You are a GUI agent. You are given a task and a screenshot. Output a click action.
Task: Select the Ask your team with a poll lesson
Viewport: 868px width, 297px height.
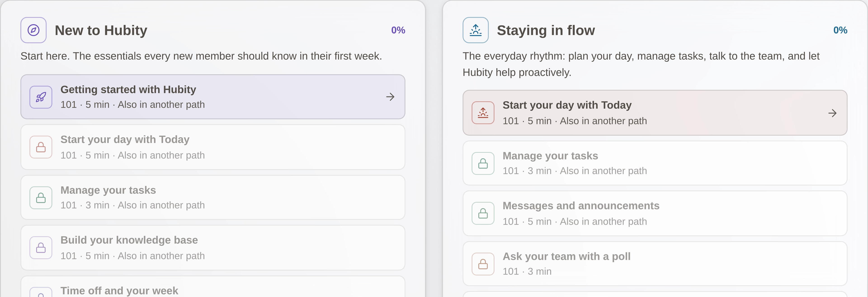click(655, 264)
